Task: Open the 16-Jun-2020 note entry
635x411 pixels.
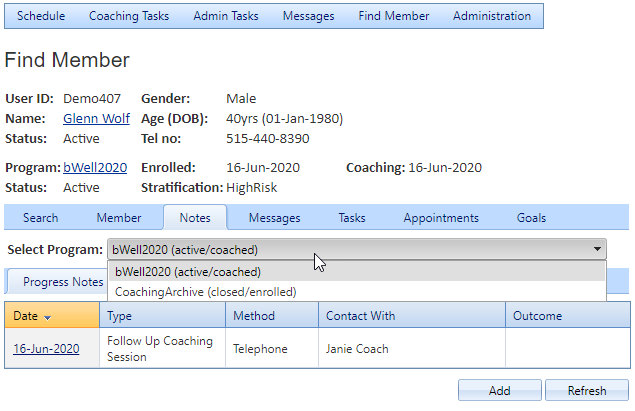Action: pos(46,349)
